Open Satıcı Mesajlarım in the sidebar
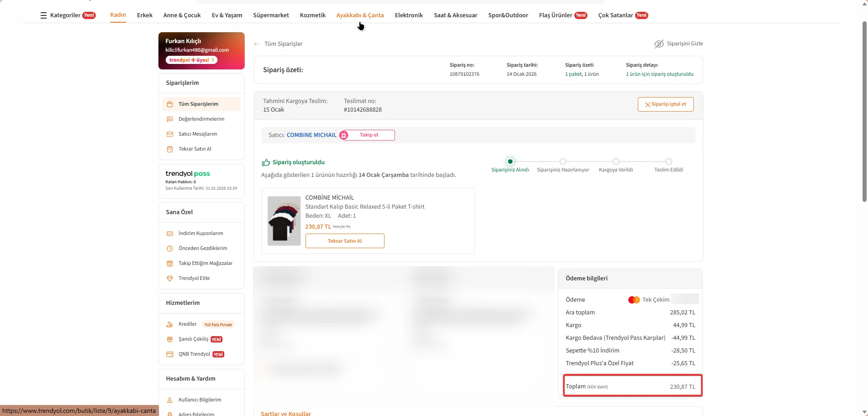 click(198, 134)
